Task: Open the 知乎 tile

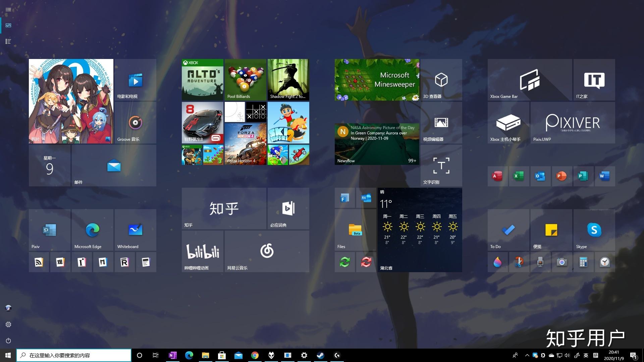Action: pos(224,208)
